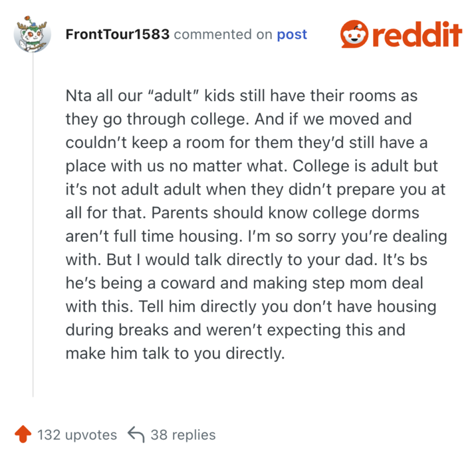Click the "commented on" label text
Image resolution: width=476 pixels, height=449 pixels.
click(x=223, y=35)
